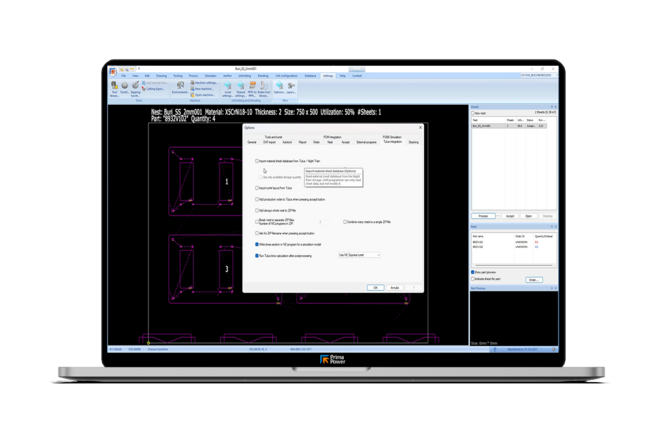Click the application logo button
The image size is (665, 436).
coord(113,72)
